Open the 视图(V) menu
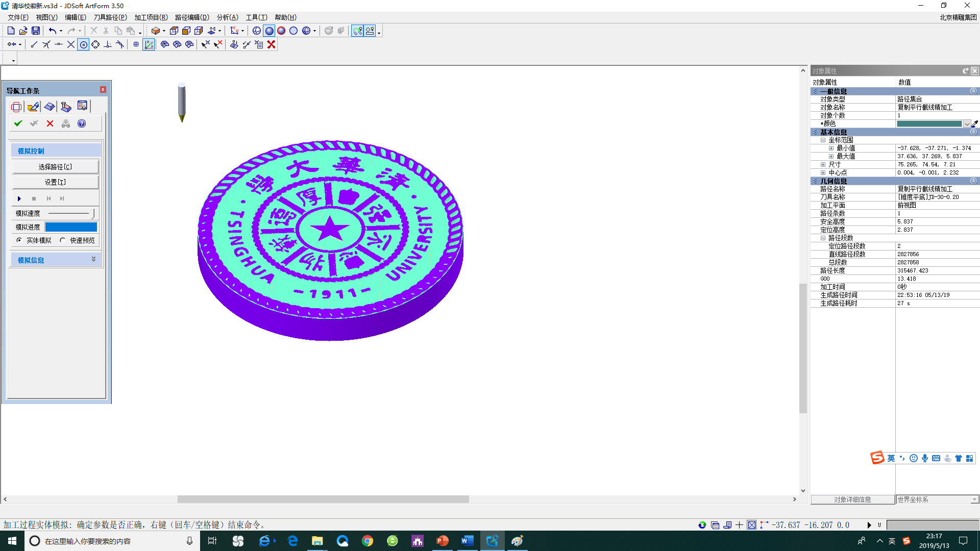Image resolution: width=980 pixels, height=551 pixels. [46, 17]
